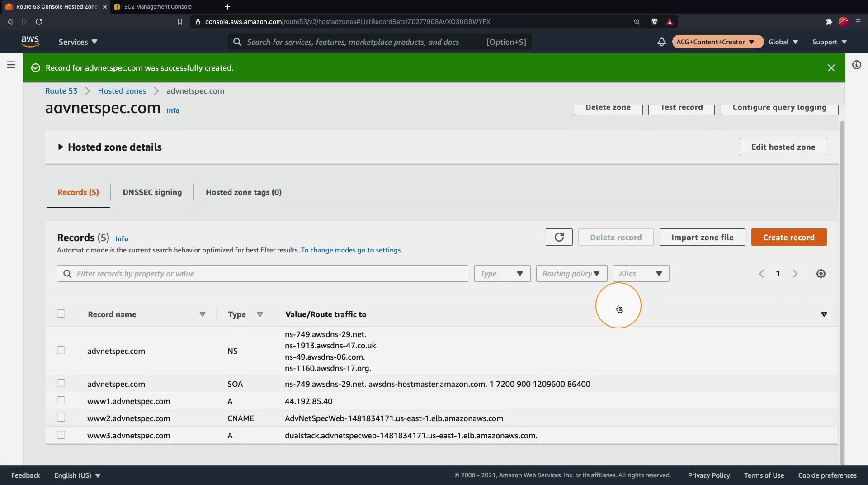Open the left navigation hamburger menu
Viewport: 868px width, 485px height.
(x=11, y=65)
